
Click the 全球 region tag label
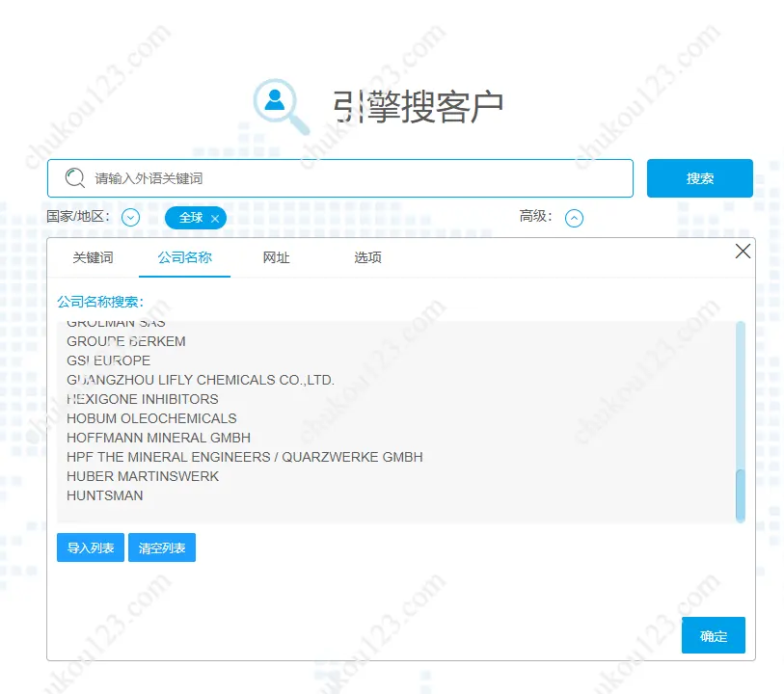coord(191,218)
